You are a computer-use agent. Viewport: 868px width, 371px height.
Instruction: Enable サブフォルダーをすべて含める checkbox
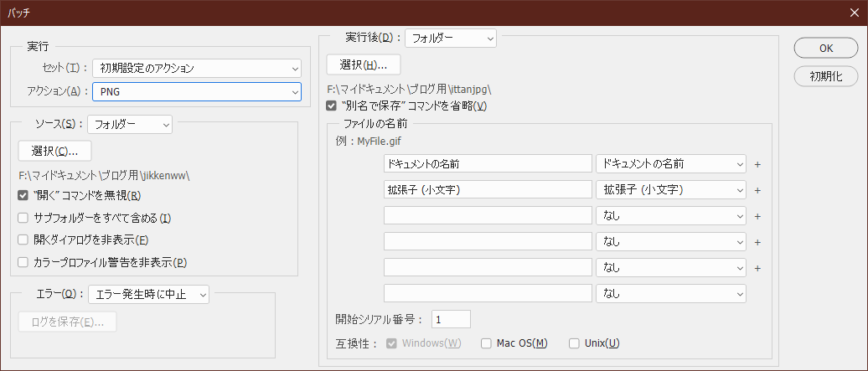(23, 218)
